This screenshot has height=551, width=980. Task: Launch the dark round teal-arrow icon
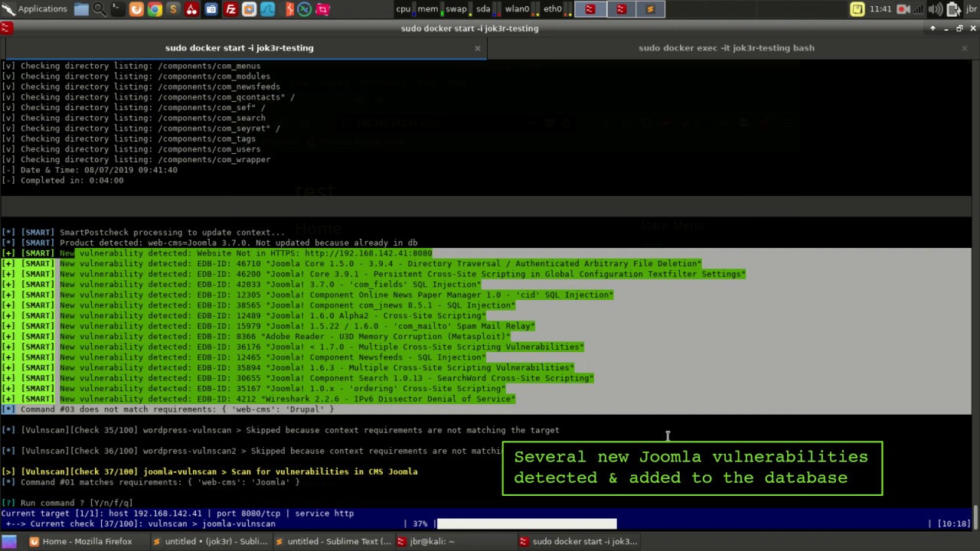304,9
